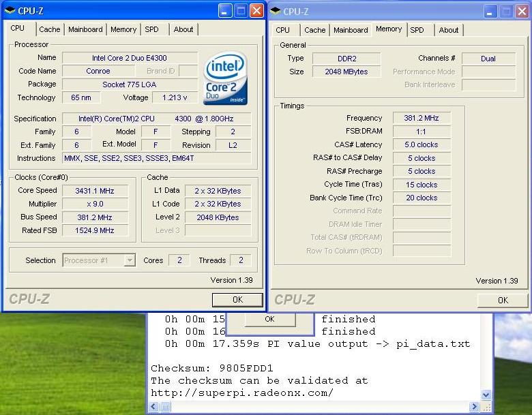Click OK in the left CPU-Z window
The height and width of the screenshot is (415, 532).
click(x=237, y=300)
